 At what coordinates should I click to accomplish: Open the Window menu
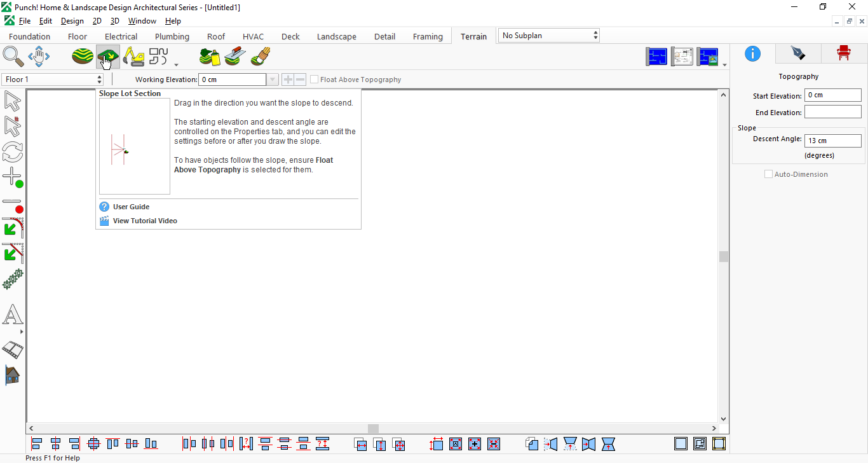click(x=142, y=21)
